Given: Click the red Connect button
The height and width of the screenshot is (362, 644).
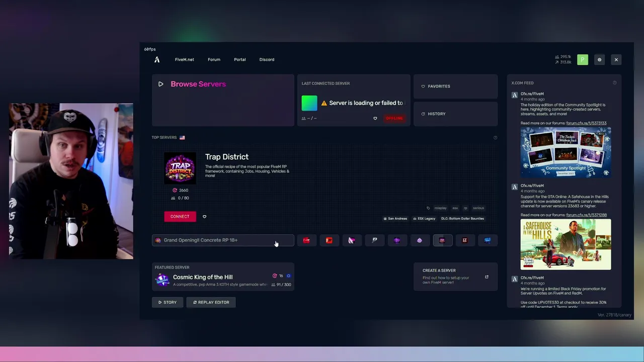Looking at the screenshot, I should [x=180, y=217].
